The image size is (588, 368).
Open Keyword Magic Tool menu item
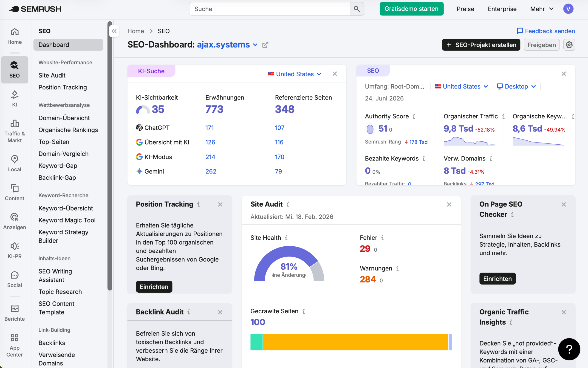[67, 220]
